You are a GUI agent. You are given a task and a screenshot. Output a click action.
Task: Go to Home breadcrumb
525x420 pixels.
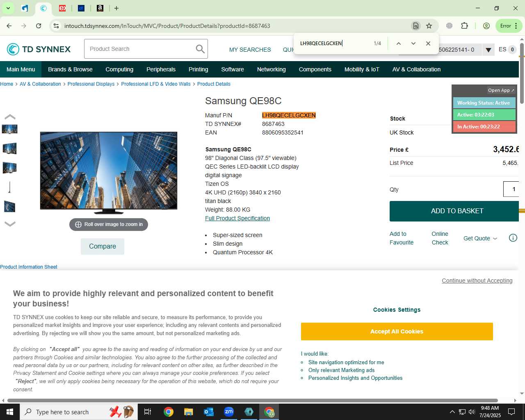[7, 84]
